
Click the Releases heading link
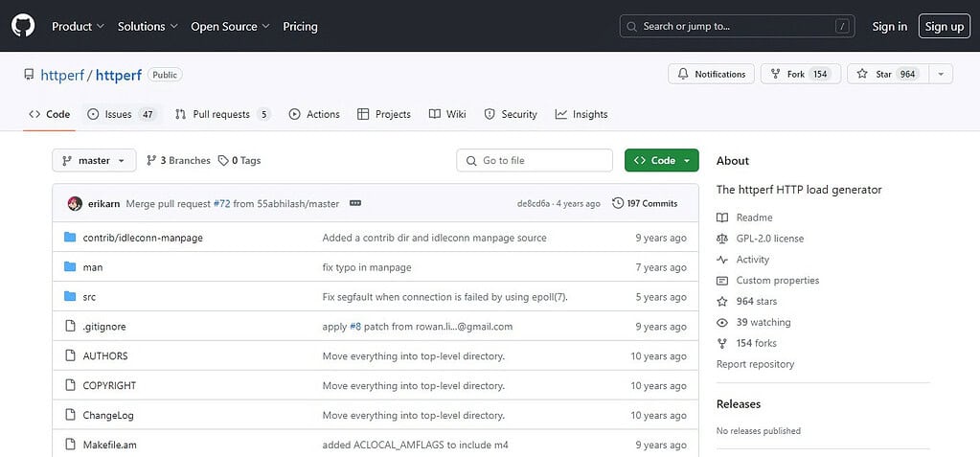(739, 404)
